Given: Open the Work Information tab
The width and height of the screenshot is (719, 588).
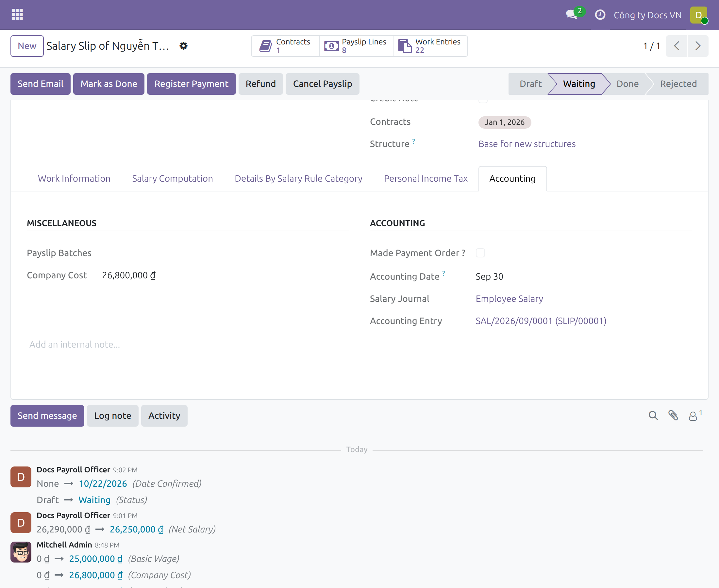Looking at the screenshot, I should (74, 178).
